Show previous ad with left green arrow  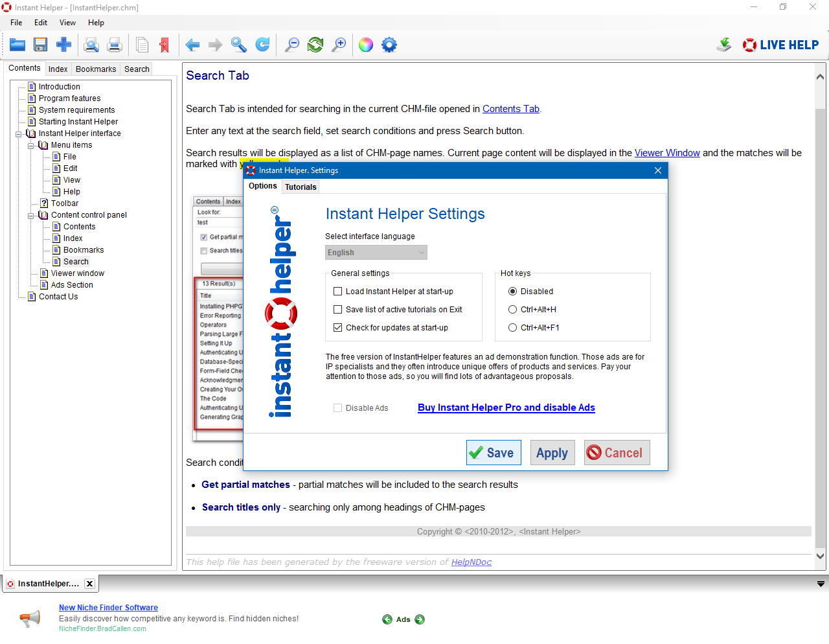[387, 619]
